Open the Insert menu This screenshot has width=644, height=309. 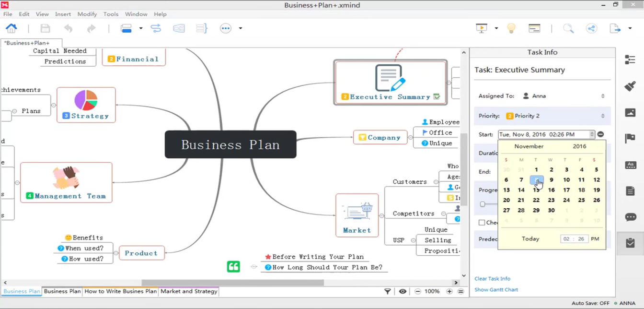[x=63, y=14]
